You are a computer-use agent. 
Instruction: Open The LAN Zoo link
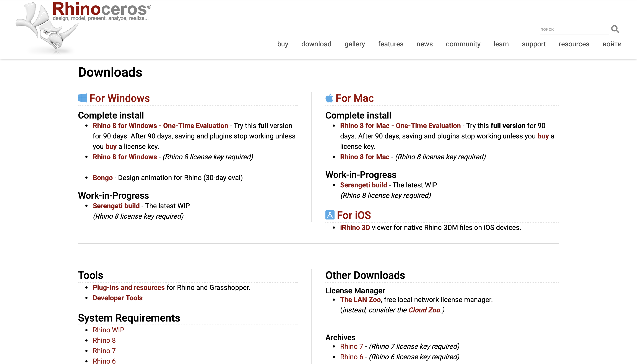point(360,299)
